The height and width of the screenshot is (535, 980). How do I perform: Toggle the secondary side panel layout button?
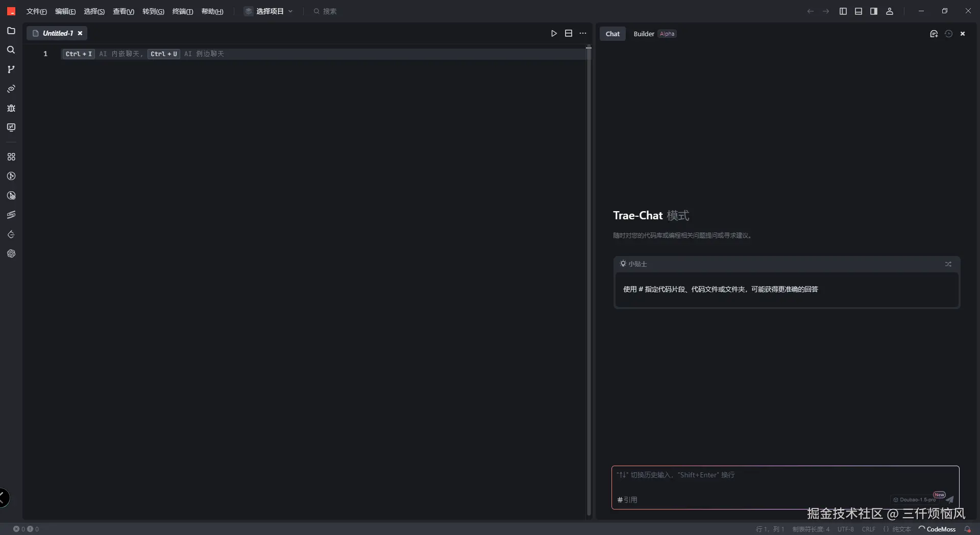click(x=874, y=11)
